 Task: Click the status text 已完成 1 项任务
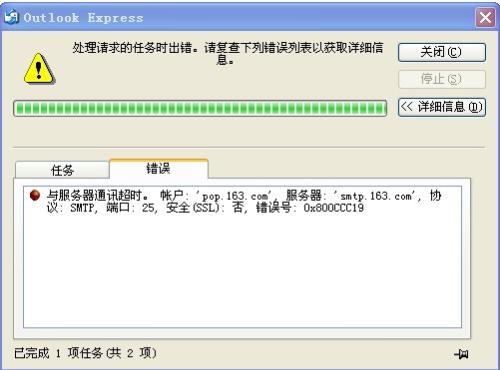[x=85, y=353]
